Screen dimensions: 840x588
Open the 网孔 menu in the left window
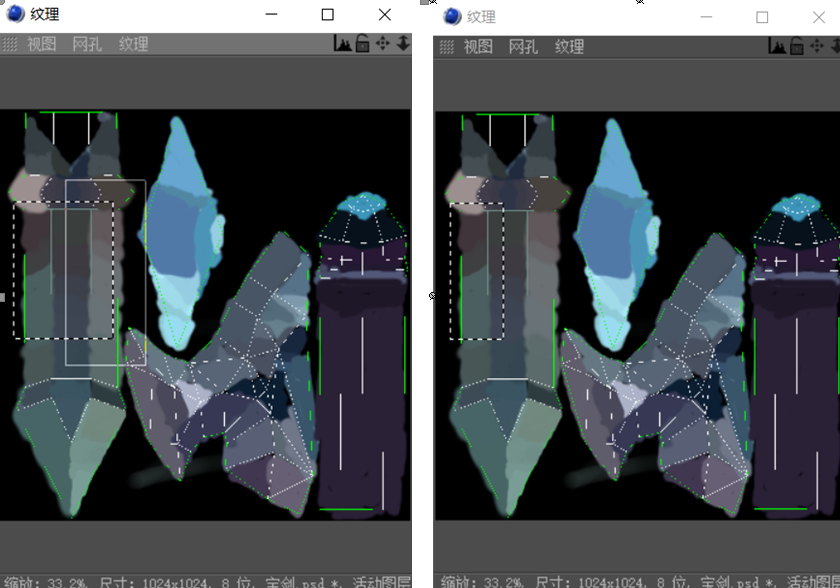(87, 44)
